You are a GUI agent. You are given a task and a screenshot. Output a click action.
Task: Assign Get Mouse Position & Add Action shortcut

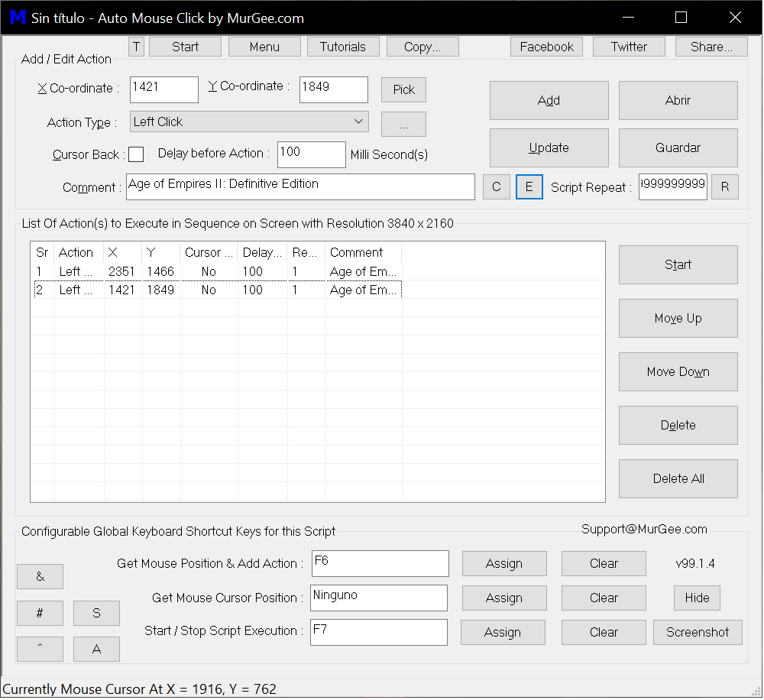504,564
